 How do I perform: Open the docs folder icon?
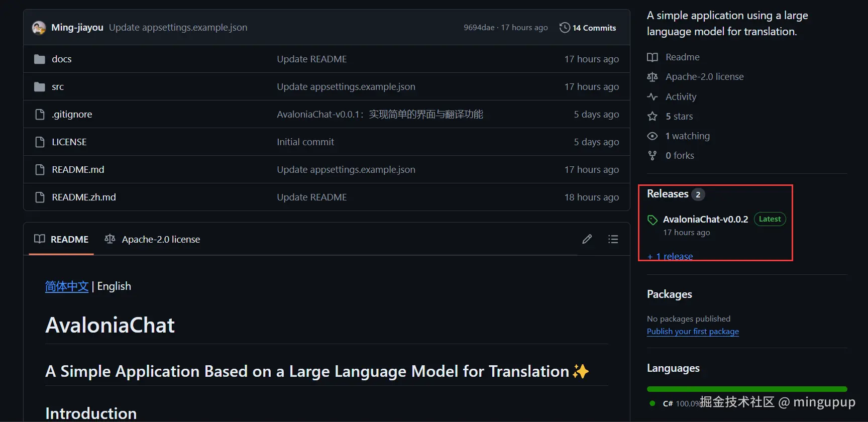(40, 59)
